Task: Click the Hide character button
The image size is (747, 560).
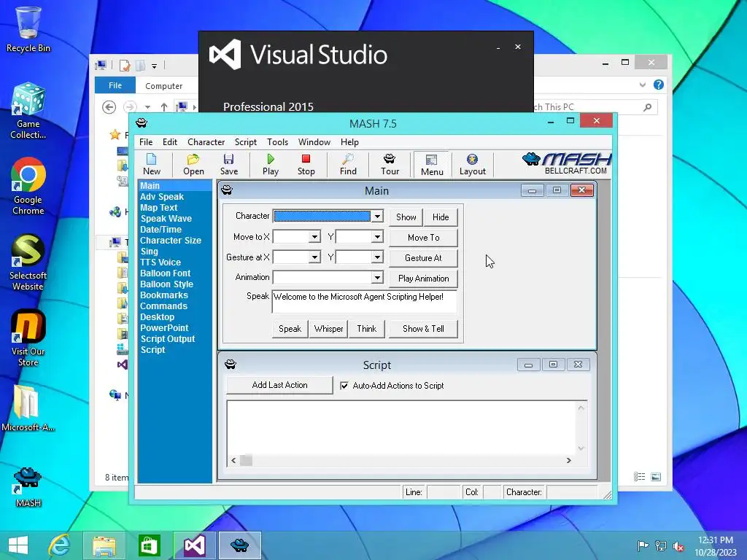Action: pos(441,217)
